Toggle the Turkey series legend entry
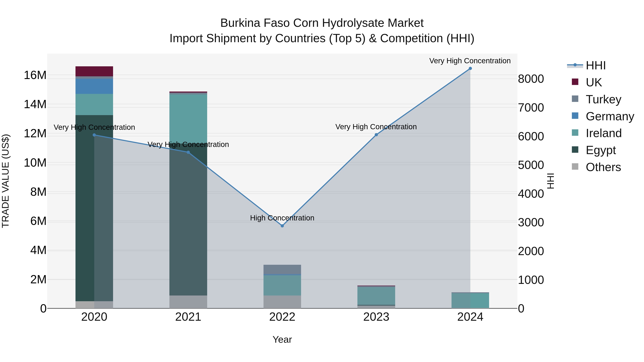The image size is (644, 362). [596, 99]
